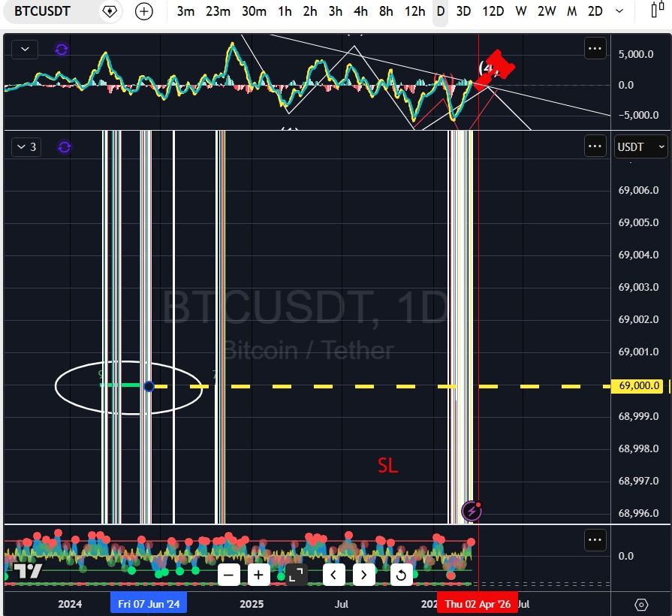Image resolution: width=672 pixels, height=616 pixels.
Task: Click the 69,000.0 yellow price label
Action: coord(639,386)
